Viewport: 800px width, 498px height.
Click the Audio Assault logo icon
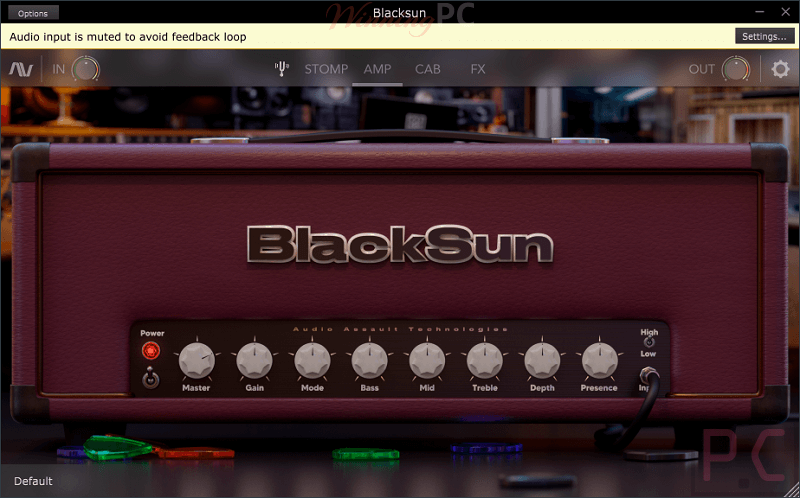pyautogui.click(x=21, y=69)
